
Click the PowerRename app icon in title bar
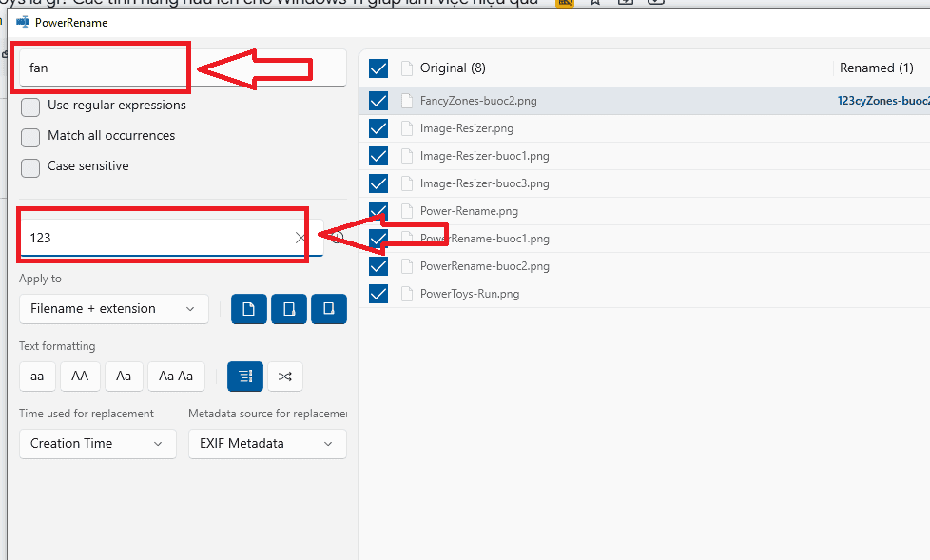click(x=23, y=23)
